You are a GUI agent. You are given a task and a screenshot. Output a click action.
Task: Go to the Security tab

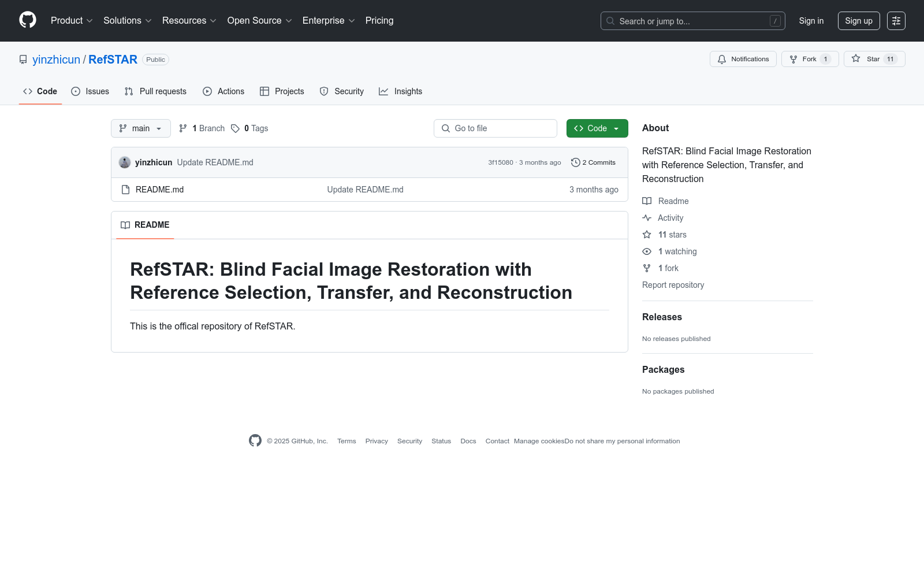342,91
